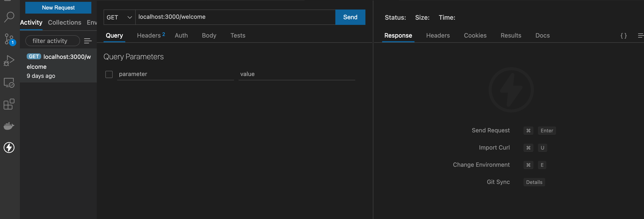Click the request URL input field
This screenshot has width=644, height=219.
pyautogui.click(x=235, y=17)
